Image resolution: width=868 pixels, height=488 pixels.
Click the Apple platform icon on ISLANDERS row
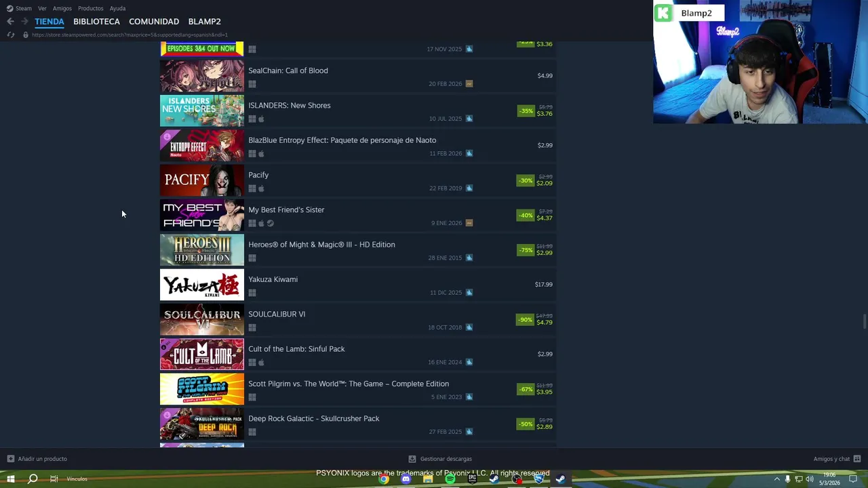(262, 119)
